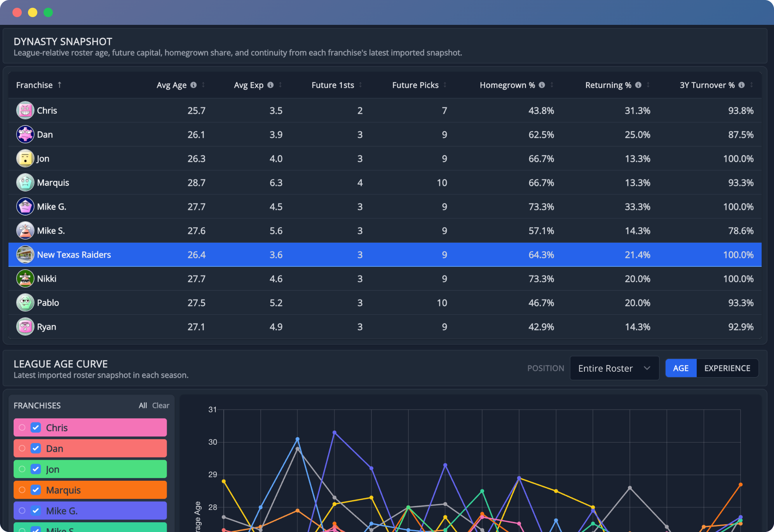Screen dimensions: 774x532
Task: Select the Dan solo radio circle
Action: [22, 449]
